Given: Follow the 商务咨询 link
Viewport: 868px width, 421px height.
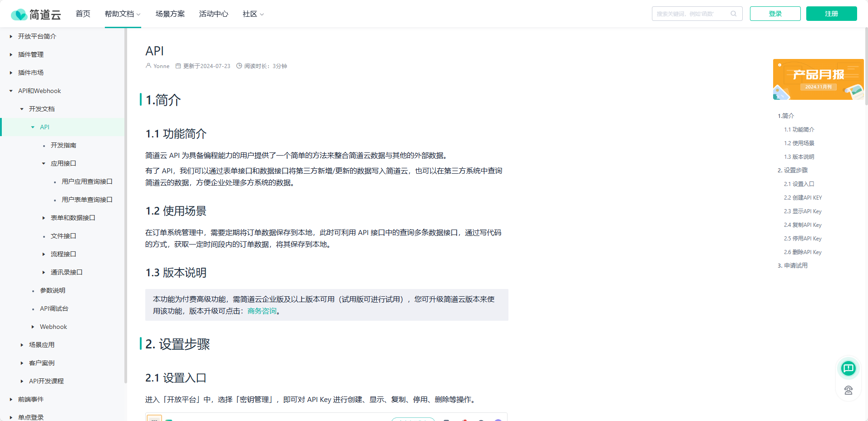Looking at the screenshot, I should 262,311.
